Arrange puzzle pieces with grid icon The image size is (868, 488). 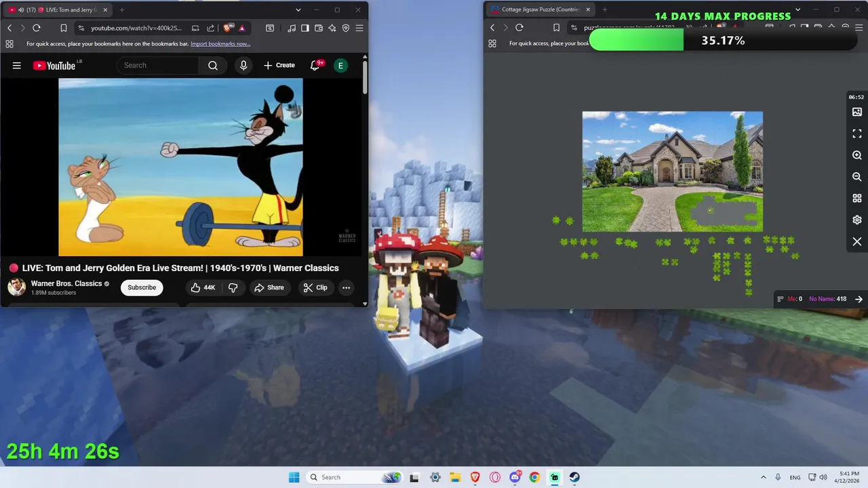pos(857,199)
